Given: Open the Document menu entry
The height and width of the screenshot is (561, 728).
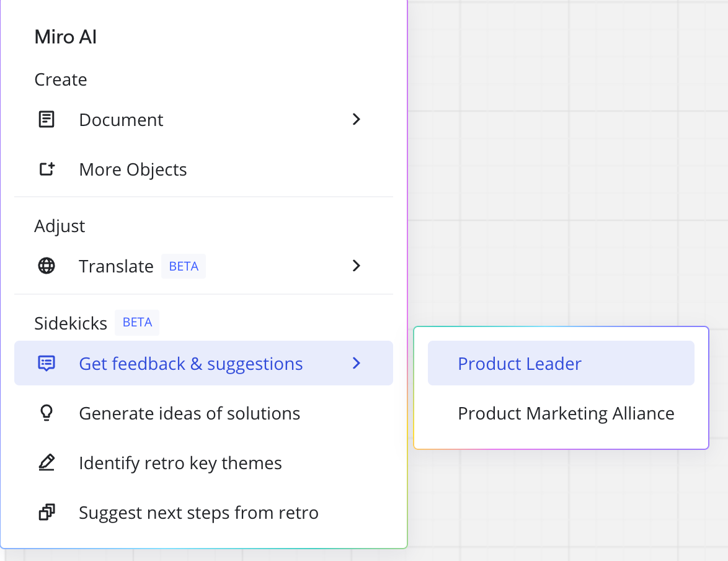Looking at the screenshot, I should pyautogui.click(x=121, y=120).
